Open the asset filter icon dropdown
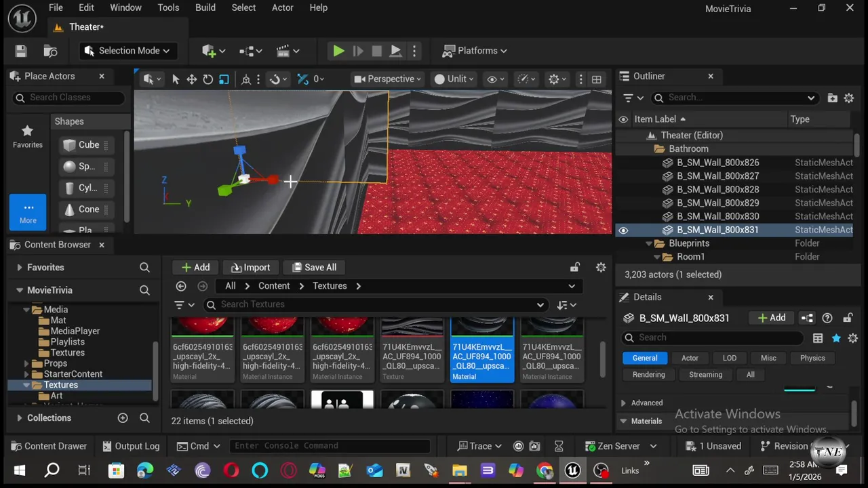The width and height of the screenshot is (868, 488). coord(183,304)
